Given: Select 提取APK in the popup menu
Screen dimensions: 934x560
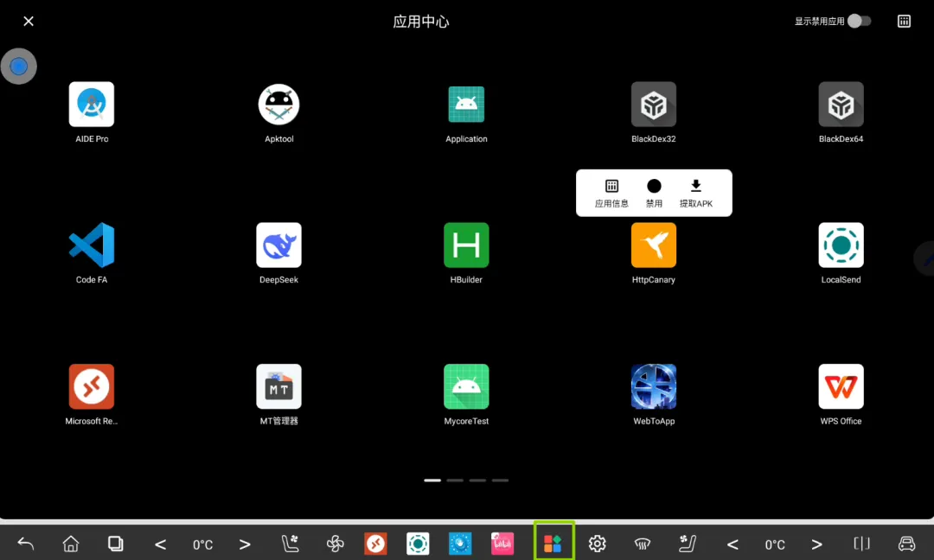Looking at the screenshot, I should pyautogui.click(x=695, y=194).
